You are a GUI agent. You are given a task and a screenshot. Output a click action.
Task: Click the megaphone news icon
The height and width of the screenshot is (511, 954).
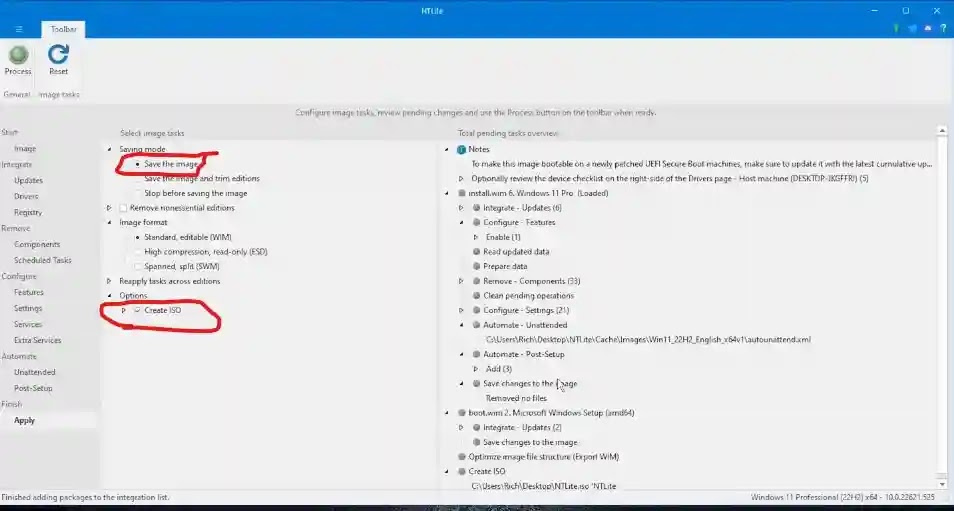913,29
